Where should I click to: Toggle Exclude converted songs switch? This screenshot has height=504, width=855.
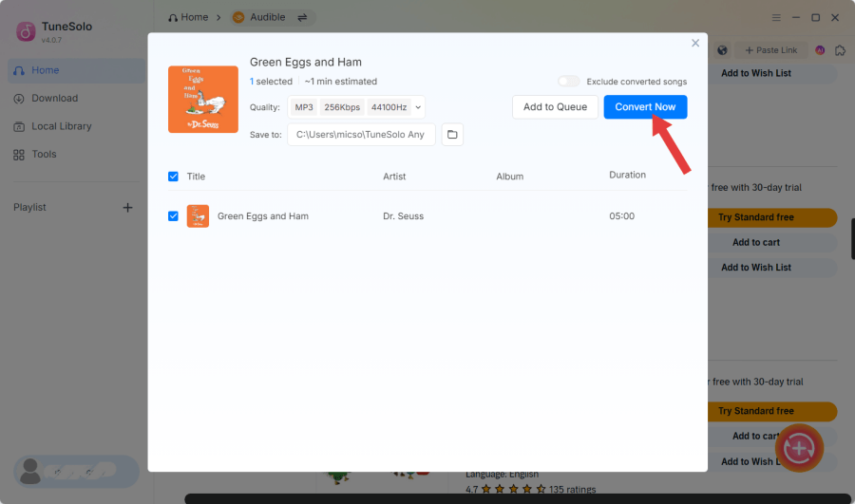coord(568,82)
